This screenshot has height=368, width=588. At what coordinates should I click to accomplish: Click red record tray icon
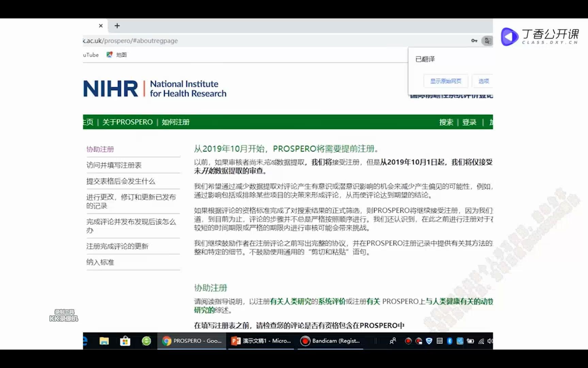(408, 341)
